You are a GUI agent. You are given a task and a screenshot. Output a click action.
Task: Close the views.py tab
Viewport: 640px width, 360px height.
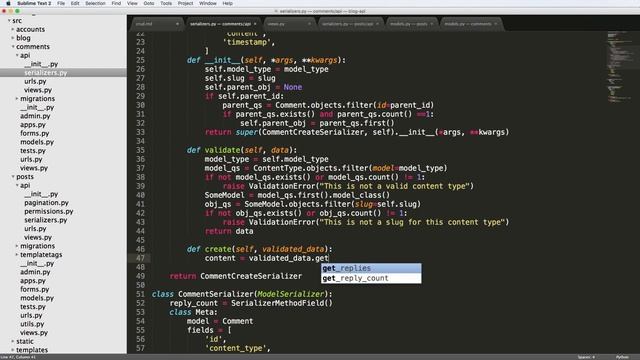point(309,24)
